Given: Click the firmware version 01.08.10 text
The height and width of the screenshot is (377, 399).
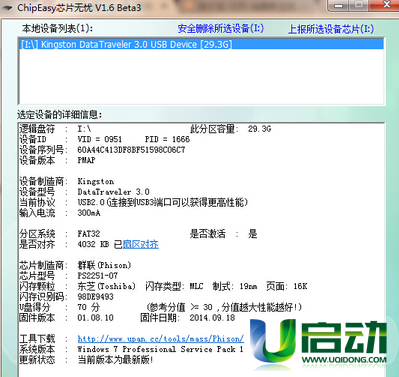Looking at the screenshot, I should click(x=95, y=318).
